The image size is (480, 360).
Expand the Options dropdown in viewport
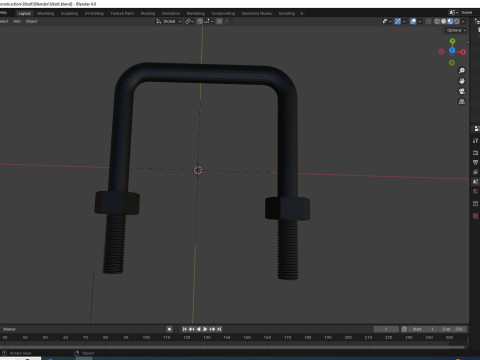[x=456, y=30]
